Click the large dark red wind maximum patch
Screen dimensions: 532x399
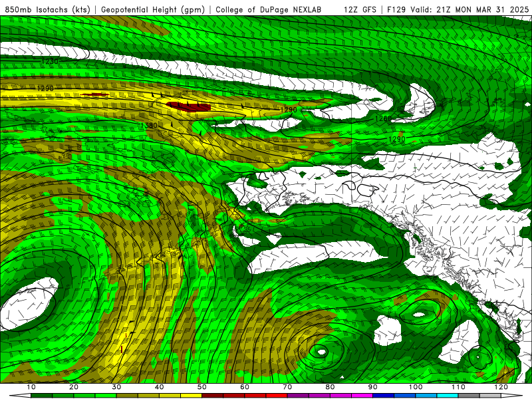(x=190, y=106)
